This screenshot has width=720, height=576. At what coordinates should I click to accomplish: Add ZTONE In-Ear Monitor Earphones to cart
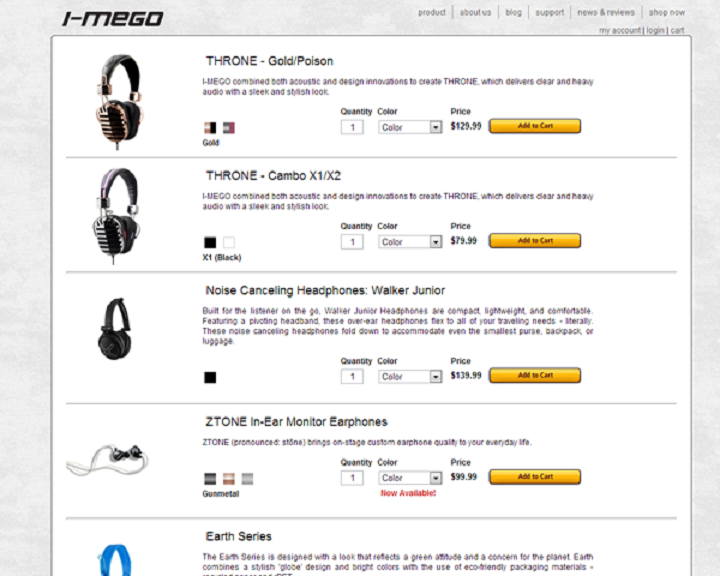(x=535, y=477)
